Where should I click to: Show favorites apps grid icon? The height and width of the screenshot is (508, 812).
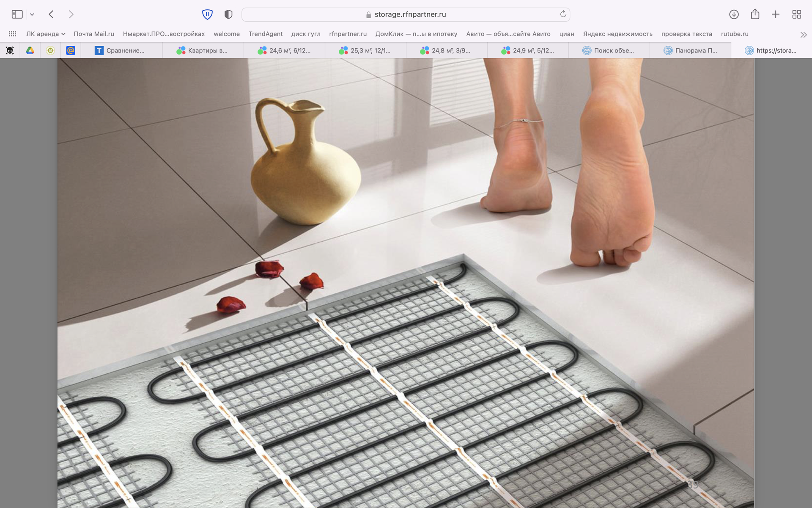(12, 34)
